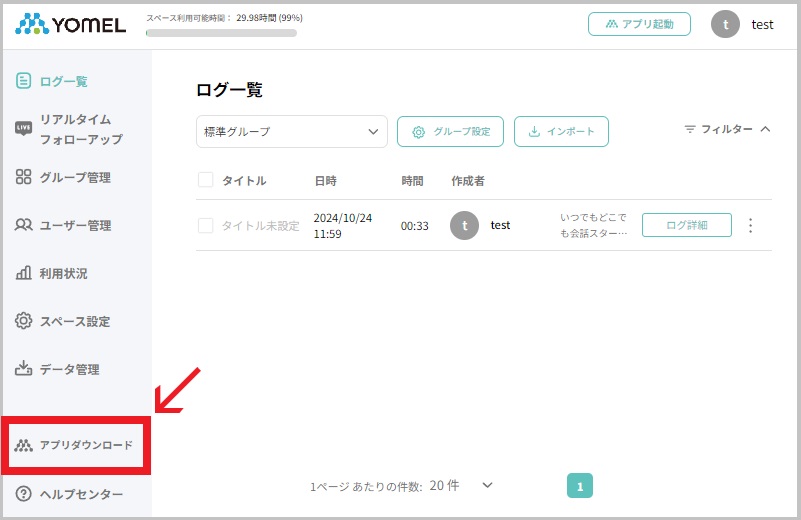Click the インポート button
The width and height of the screenshot is (801, 520).
coord(561,132)
